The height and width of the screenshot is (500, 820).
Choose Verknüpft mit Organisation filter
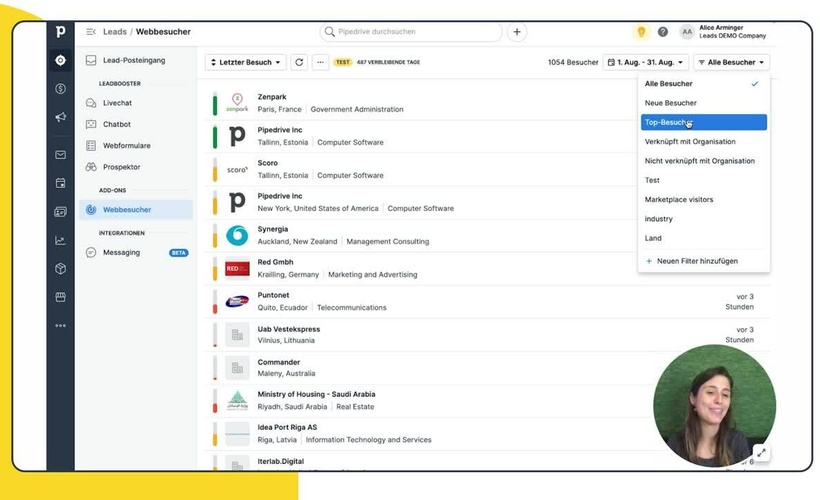tap(690, 142)
